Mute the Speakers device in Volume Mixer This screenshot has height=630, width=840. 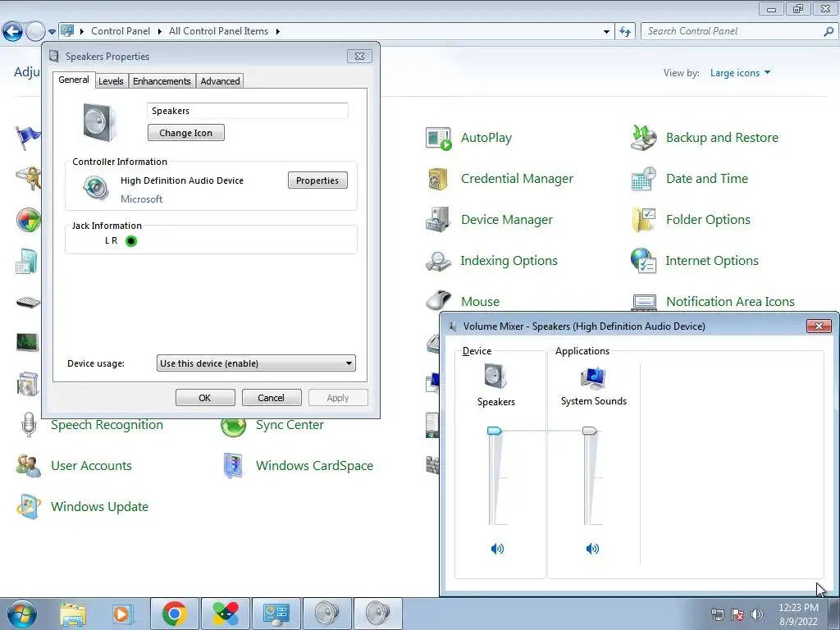[x=497, y=549]
